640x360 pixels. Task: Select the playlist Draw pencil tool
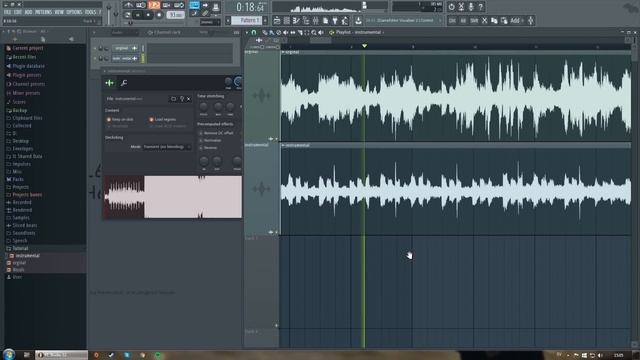(265, 32)
